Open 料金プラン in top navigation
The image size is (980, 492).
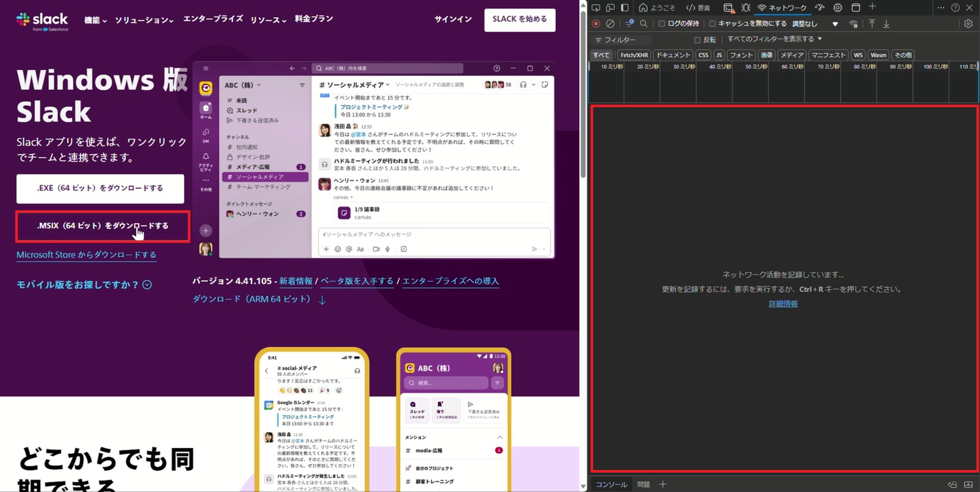[x=314, y=19]
